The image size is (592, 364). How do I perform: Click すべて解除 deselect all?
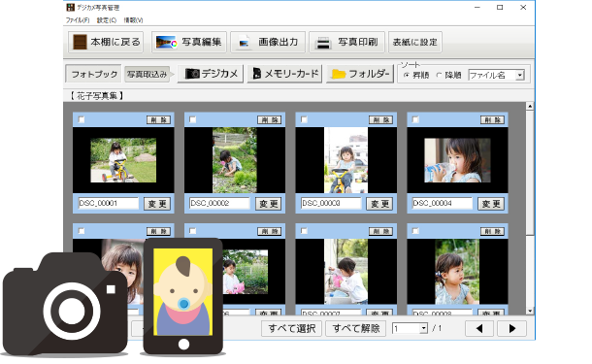[x=355, y=328]
